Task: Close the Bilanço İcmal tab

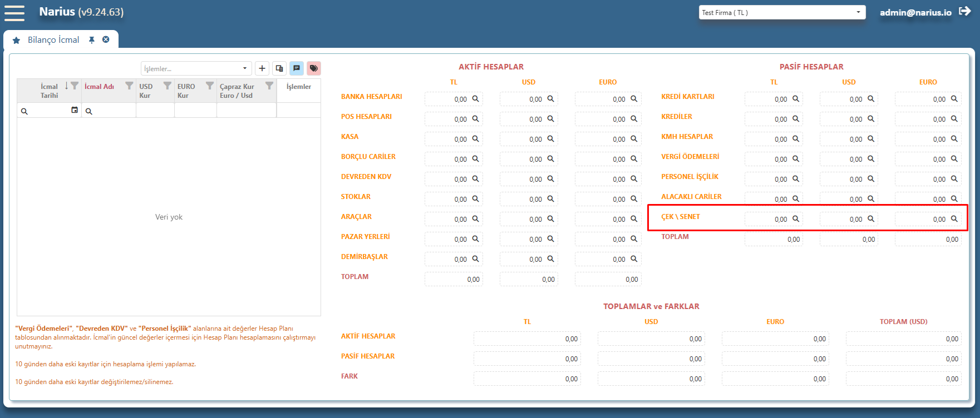Action: point(106,39)
